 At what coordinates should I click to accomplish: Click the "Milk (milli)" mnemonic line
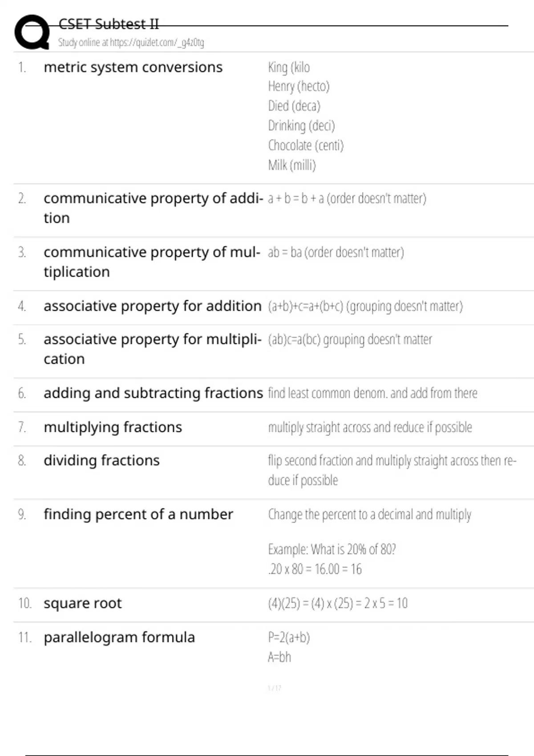click(292, 165)
